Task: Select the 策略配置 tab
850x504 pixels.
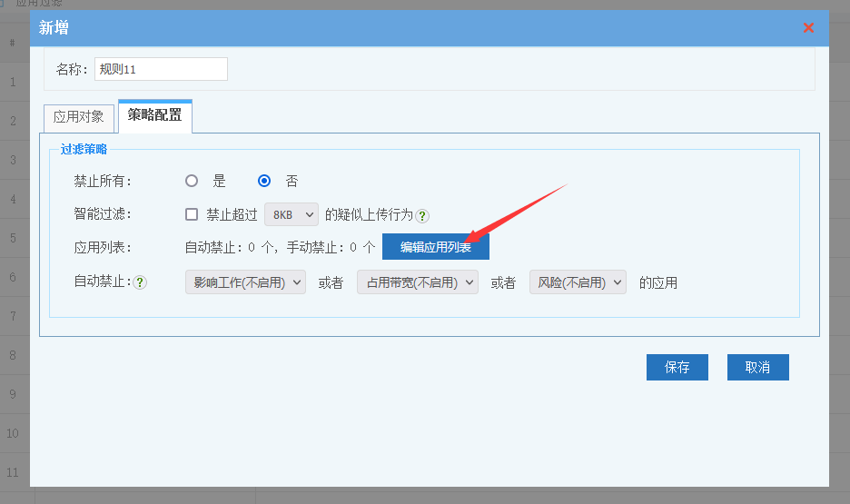Action: coord(154,115)
